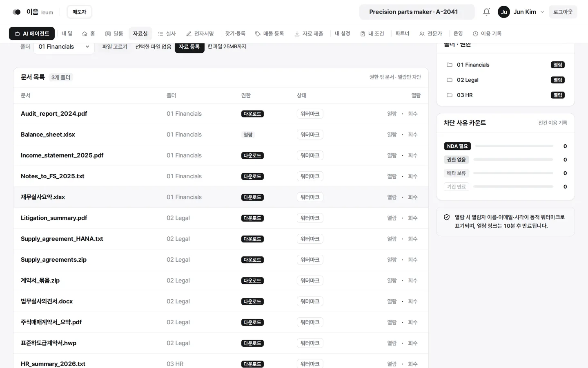Image resolution: width=588 pixels, height=368 pixels.
Task: Click the 다운로드 badge for 재무실사요약.xlsx
Action: [252, 197]
